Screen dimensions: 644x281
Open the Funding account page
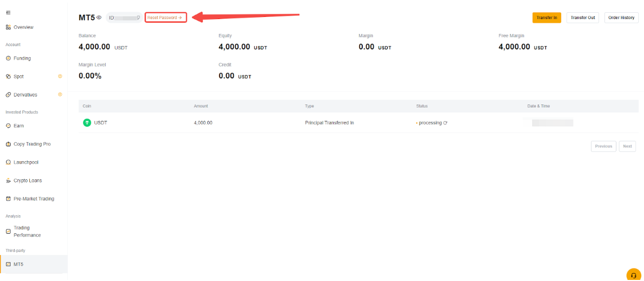(x=22, y=58)
